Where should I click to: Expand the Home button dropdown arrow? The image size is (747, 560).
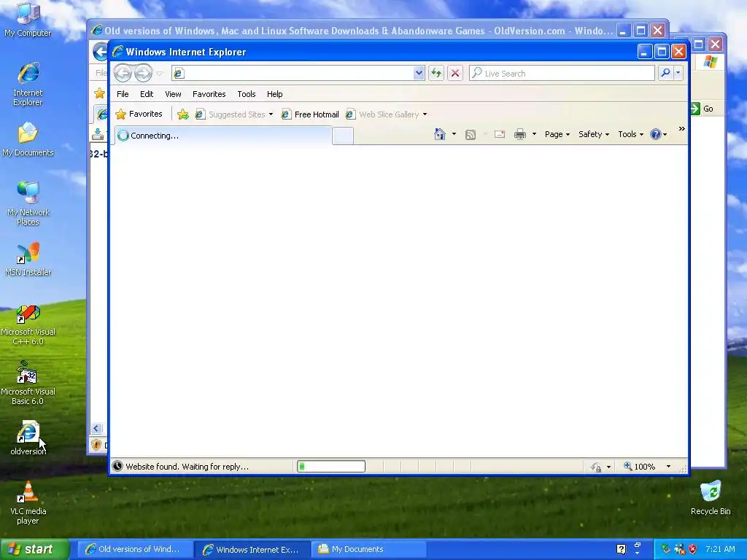point(454,134)
